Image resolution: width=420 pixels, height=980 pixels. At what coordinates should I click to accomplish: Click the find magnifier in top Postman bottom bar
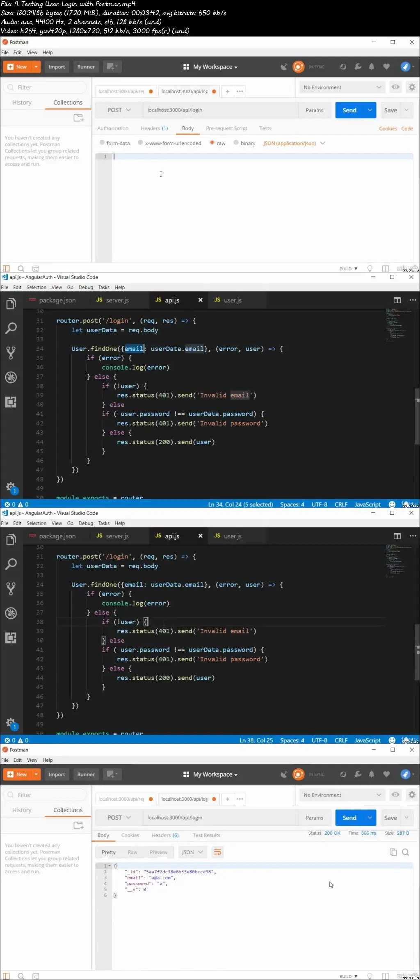pyautogui.click(x=21, y=269)
